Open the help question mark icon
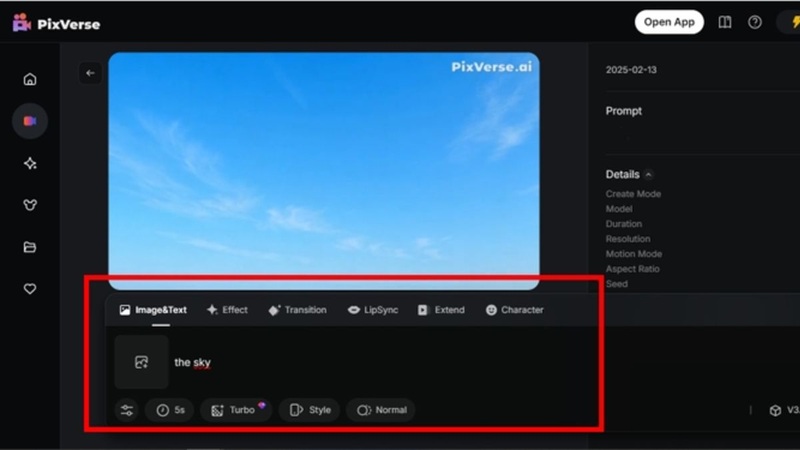Image resolution: width=800 pixels, height=450 pixels. [x=755, y=22]
